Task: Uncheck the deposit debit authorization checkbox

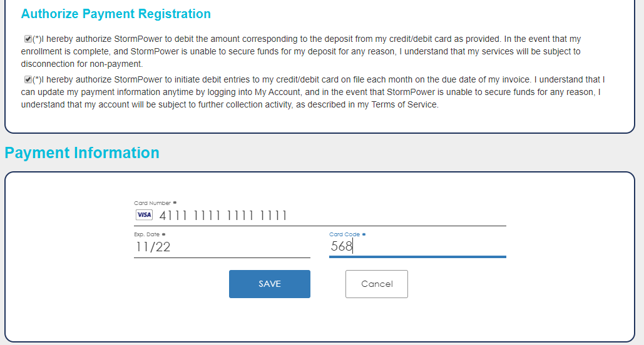Action: tap(28, 39)
